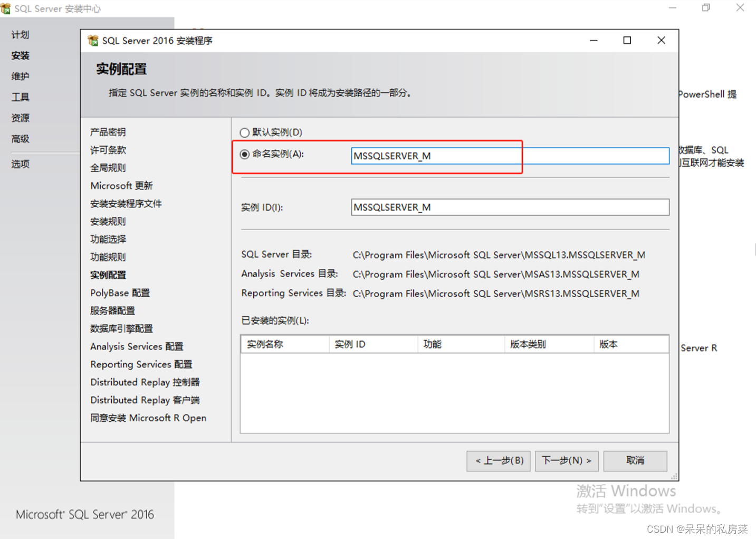This screenshot has height=539, width=756.
Task: Click the 版本类别 column header
Action: click(x=549, y=344)
